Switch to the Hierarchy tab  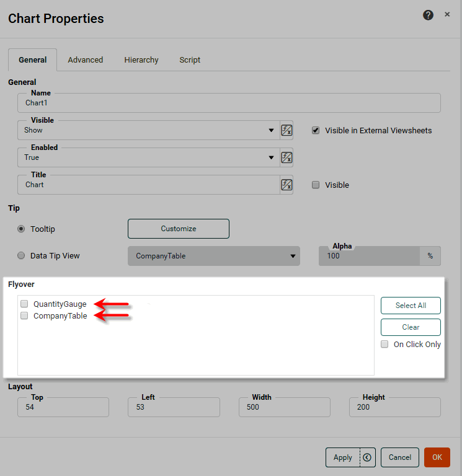coord(141,60)
